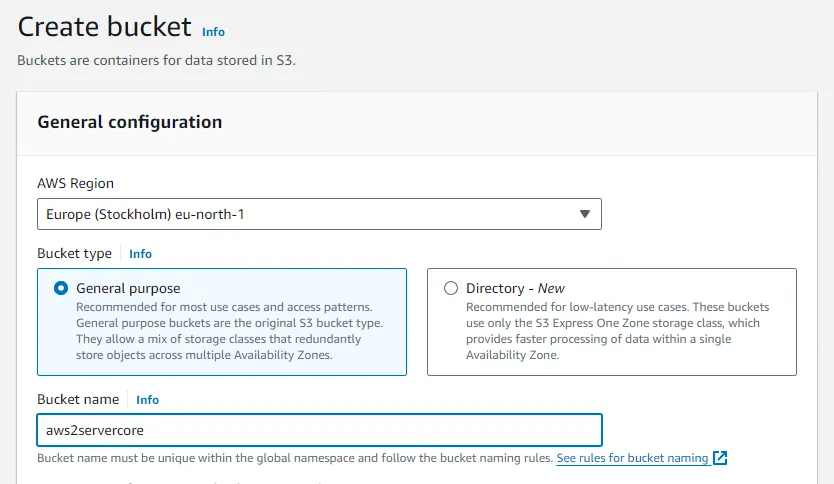Click the unique global namespace helper text

tap(294, 458)
